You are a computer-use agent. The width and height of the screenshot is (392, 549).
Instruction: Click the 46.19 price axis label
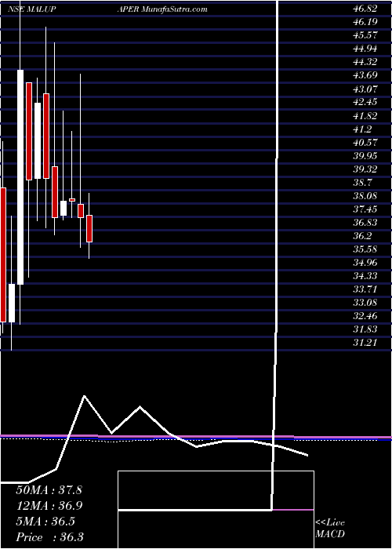pos(365,22)
